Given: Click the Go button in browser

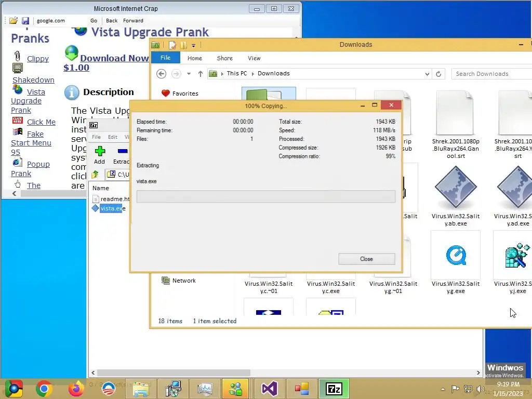Looking at the screenshot, I should [94, 21].
